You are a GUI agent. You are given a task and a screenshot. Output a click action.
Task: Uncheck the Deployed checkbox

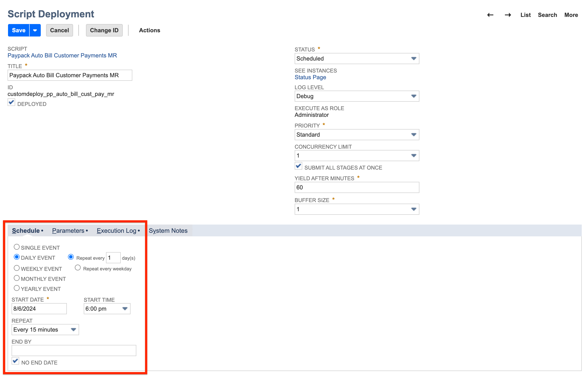coord(11,102)
